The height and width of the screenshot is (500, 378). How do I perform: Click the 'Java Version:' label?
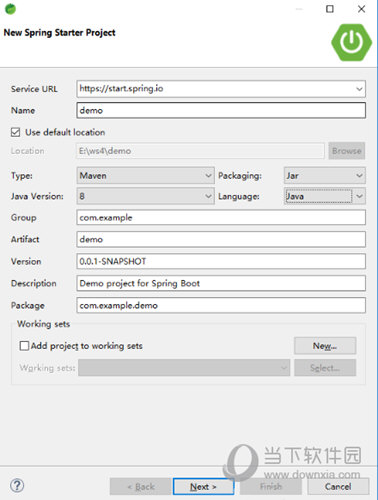(37, 196)
